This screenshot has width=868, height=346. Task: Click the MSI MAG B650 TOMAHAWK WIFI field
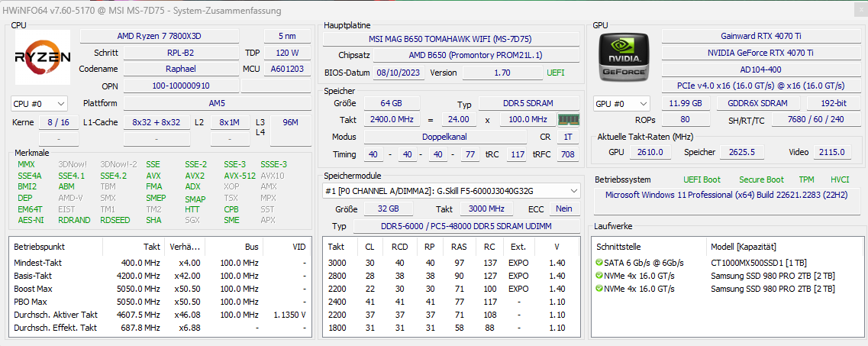tap(450, 39)
